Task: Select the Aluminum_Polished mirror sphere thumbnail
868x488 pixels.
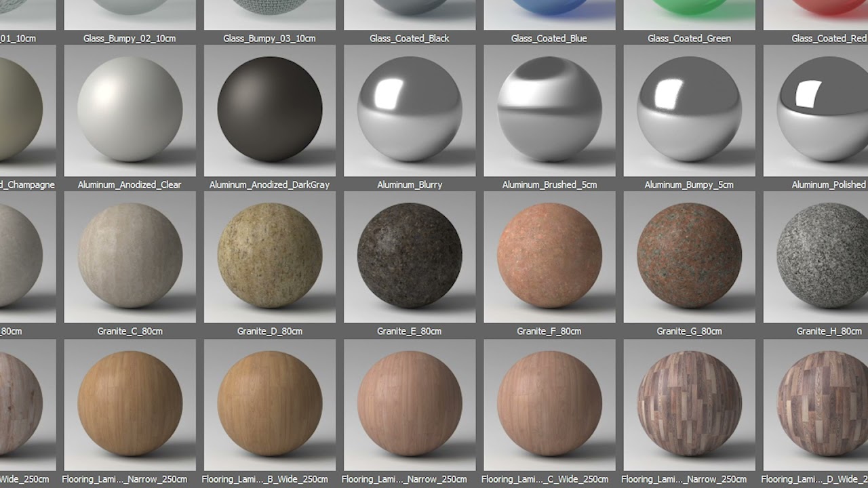Action: (816, 110)
